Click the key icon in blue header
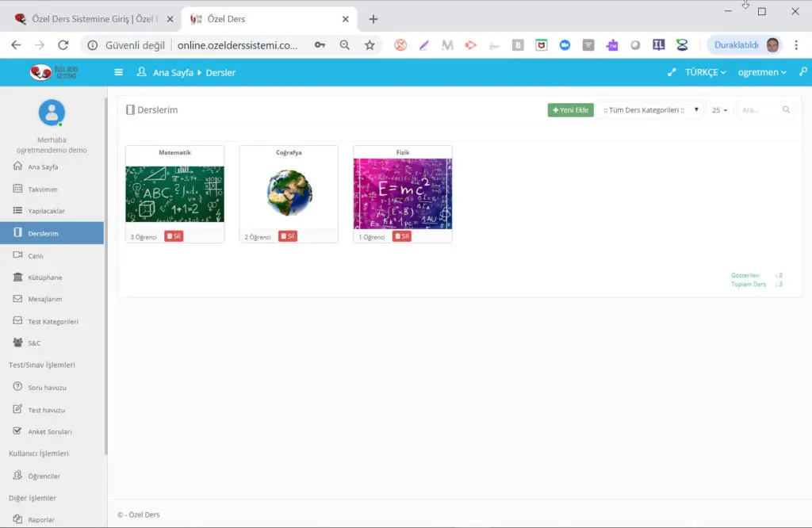Screen dimensions: 812x528 (x=802, y=72)
